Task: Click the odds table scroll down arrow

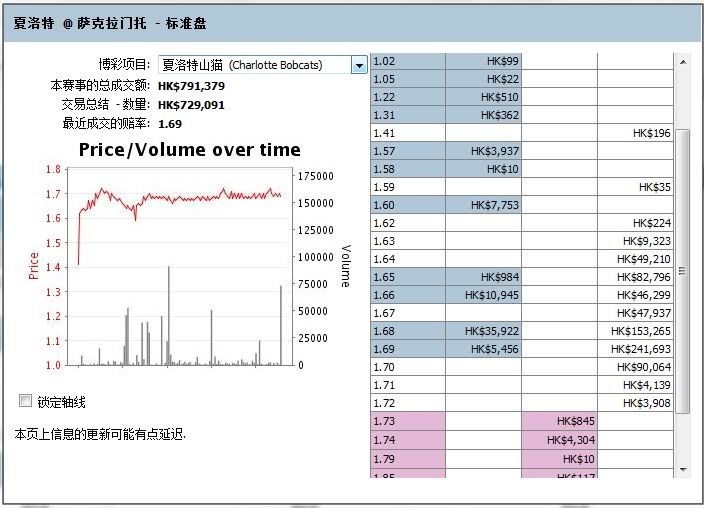Action: (x=684, y=468)
